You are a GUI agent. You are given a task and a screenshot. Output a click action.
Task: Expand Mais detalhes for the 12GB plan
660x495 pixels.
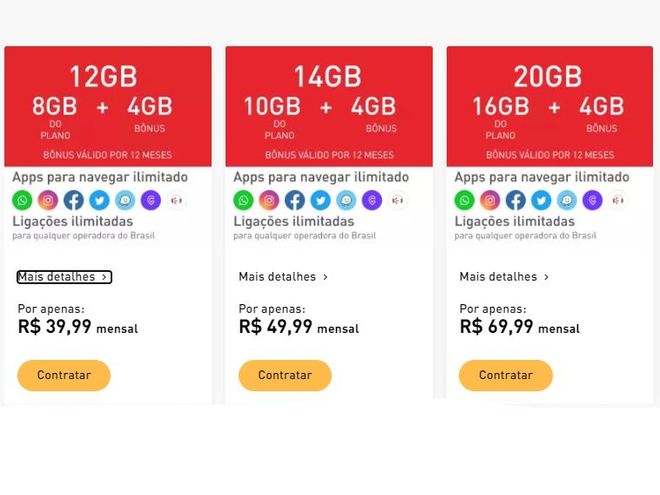coord(64,277)
